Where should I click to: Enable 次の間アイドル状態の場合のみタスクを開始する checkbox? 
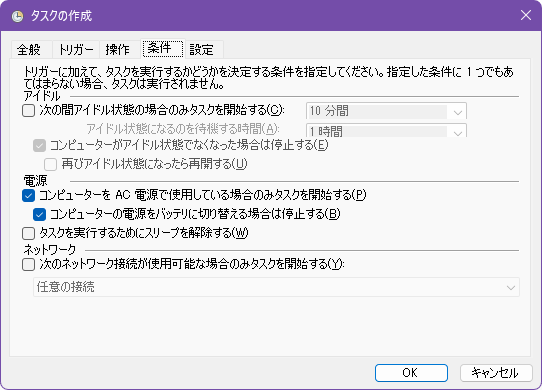click(x=28, y=111)
